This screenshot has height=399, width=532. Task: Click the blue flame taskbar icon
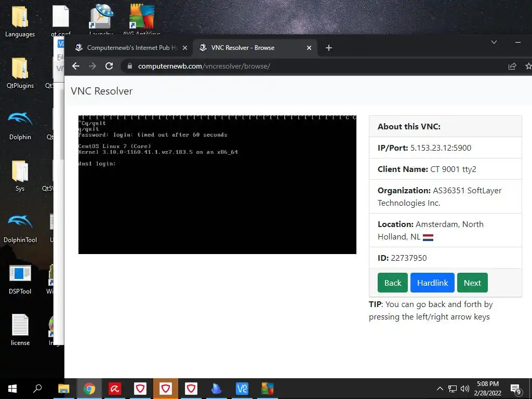pyautogui.click(x=217, y=389)
